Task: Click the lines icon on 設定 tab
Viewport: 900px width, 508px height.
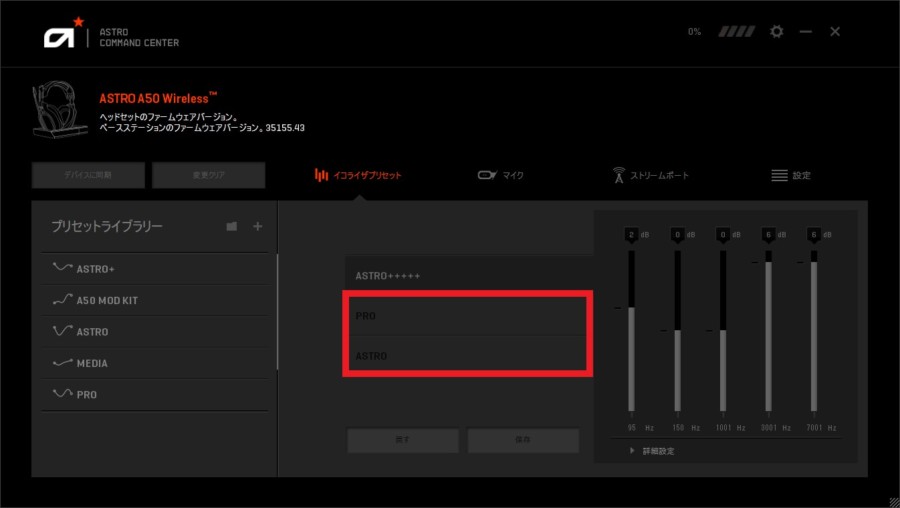Action: point(779,175)
